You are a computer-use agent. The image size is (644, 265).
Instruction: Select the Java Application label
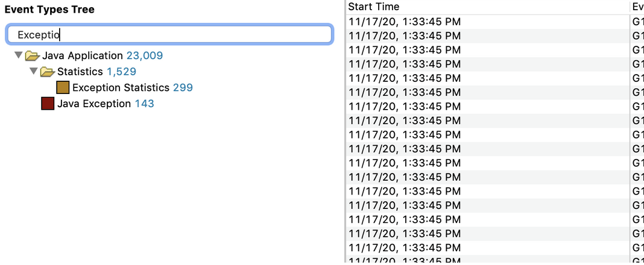83,56
